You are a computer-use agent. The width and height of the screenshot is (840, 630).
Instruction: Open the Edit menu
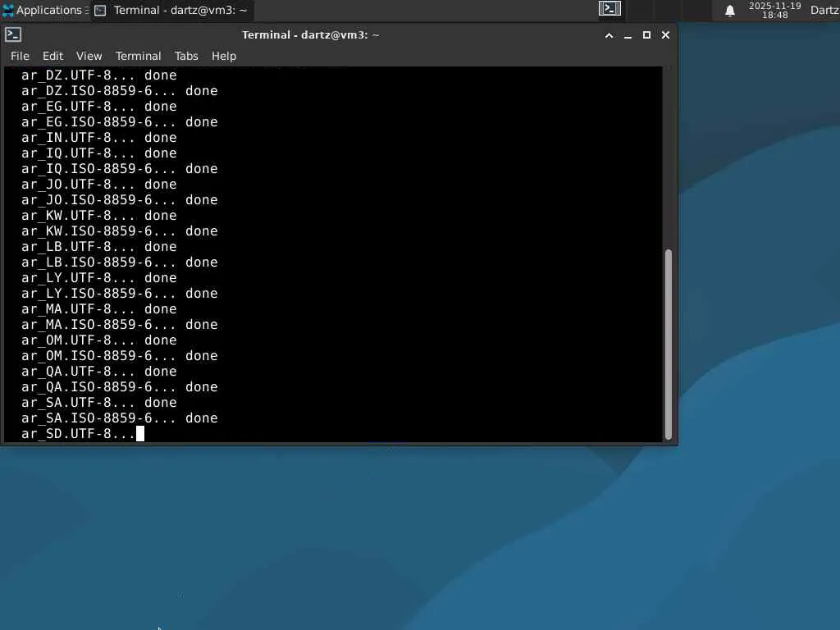(x=52, y=56)
